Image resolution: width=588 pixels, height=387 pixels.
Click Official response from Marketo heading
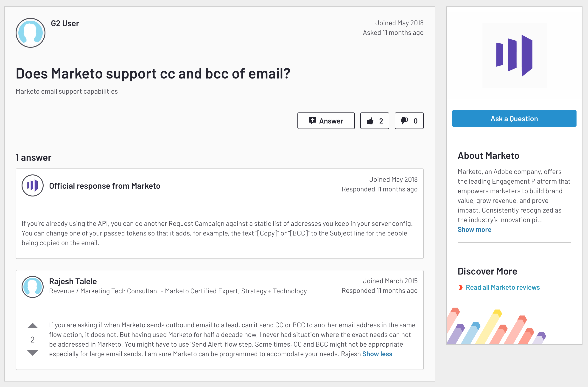(x=105, y=186)
